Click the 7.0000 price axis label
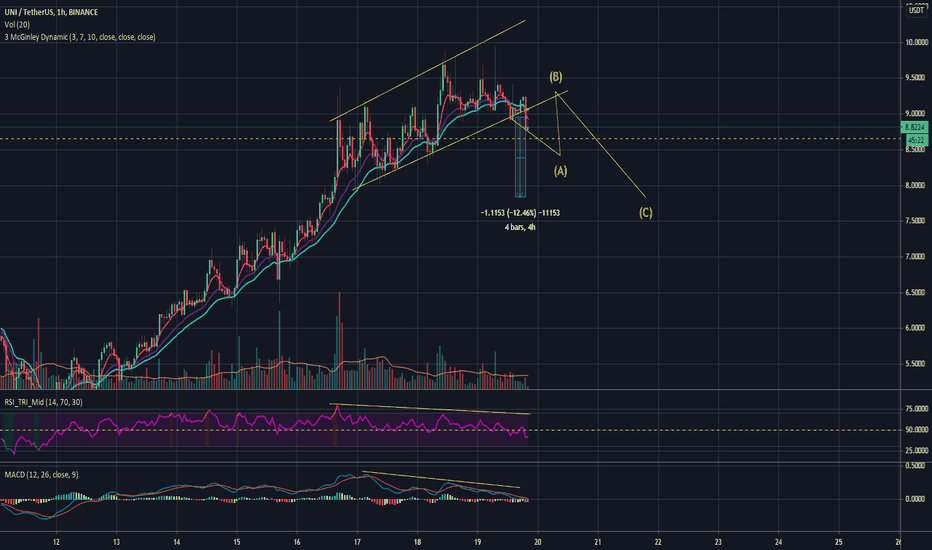This screenshot has height=550, width=932. [x=917, y=257]
